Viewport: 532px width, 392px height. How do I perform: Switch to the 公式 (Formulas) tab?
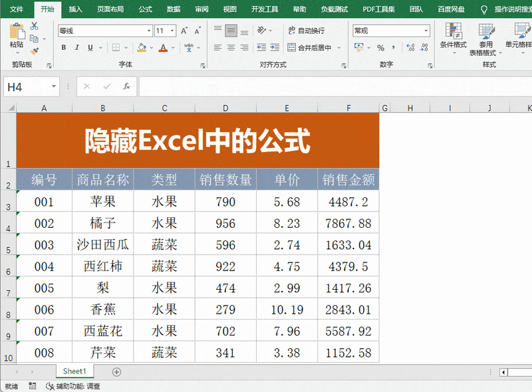[145, 9]
